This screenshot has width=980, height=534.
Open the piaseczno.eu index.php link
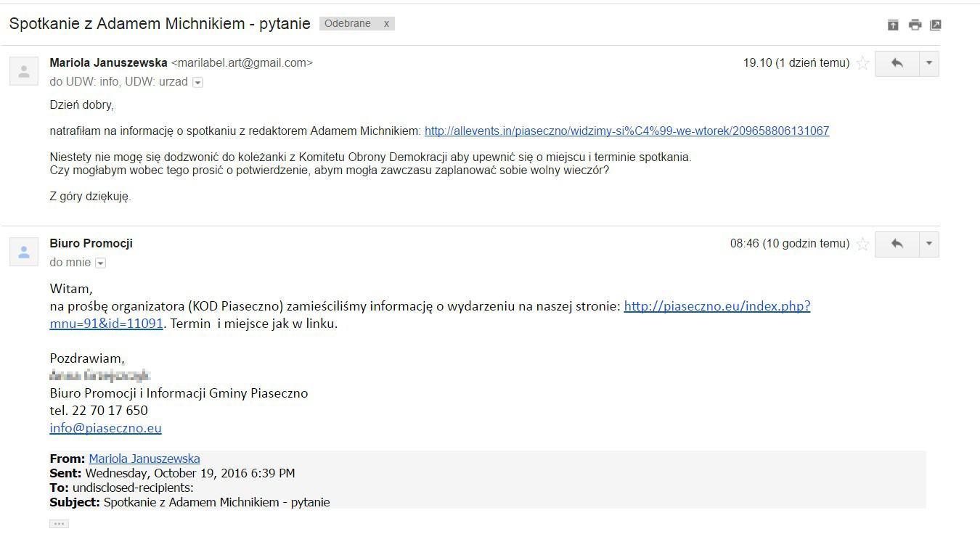[x=716, y=306]
